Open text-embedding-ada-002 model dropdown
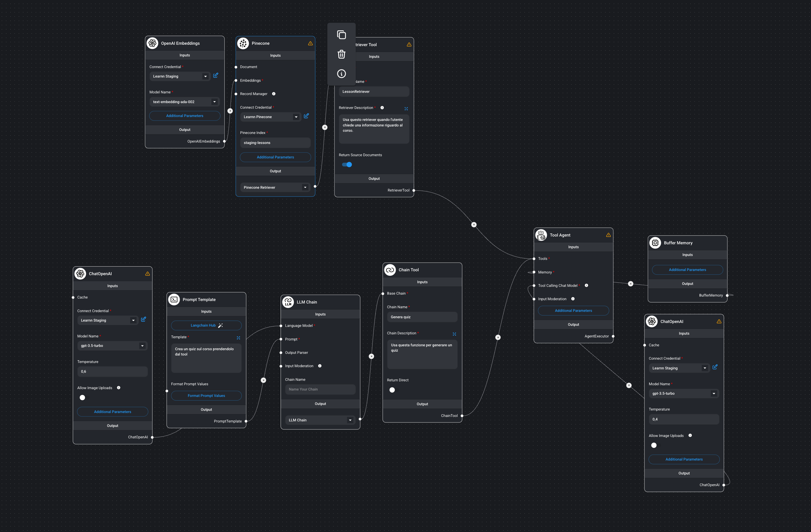This screenshot has height=532, width=811. pyautogui.click(x=214, y=102)
